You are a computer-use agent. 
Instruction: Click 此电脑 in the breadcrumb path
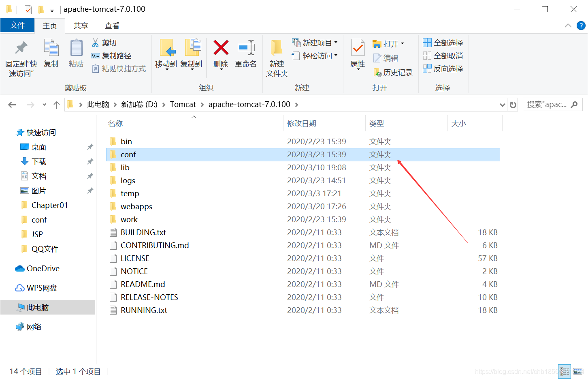98,105
